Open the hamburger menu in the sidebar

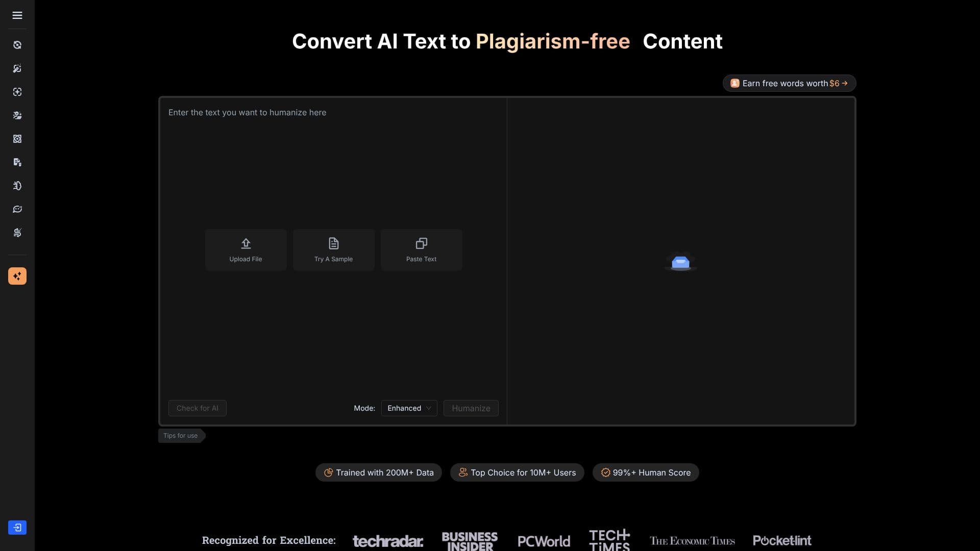click(x=17, y=15)
